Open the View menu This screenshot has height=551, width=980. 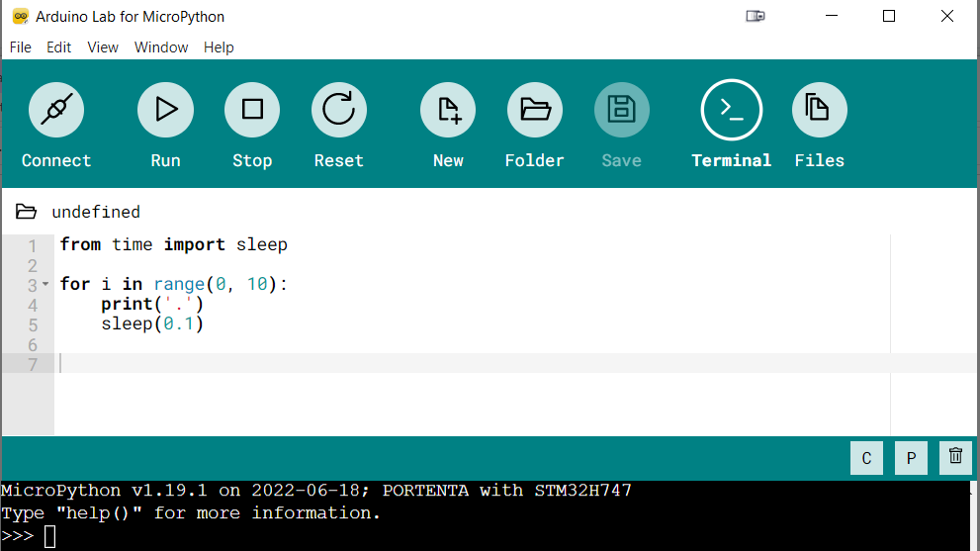coord(103,47)
